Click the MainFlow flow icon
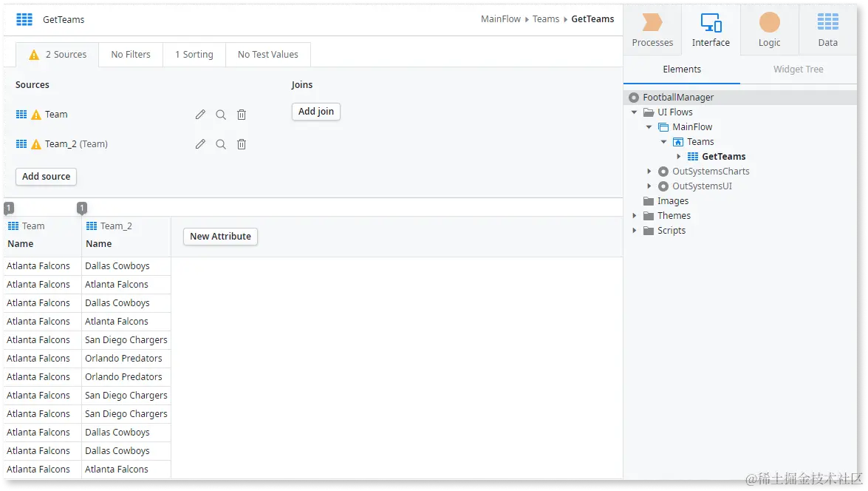This screenshot has height=491, width=868. (663, 127)
